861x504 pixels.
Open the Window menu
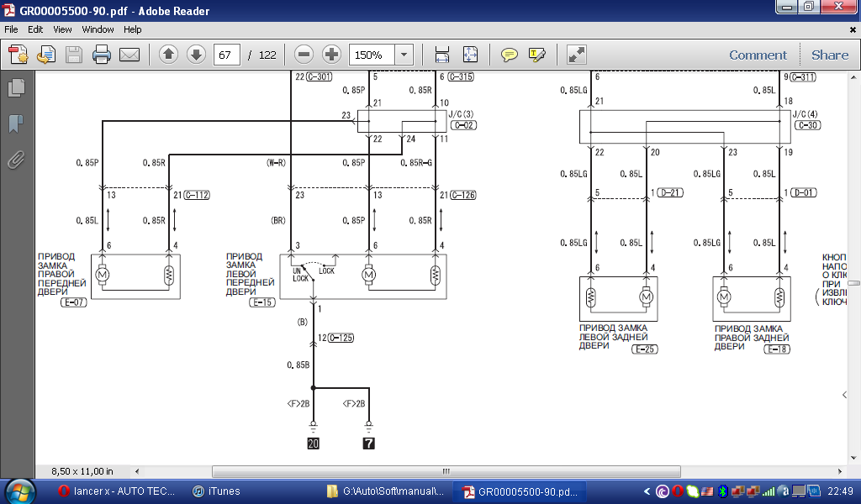[x=98, y=29]
